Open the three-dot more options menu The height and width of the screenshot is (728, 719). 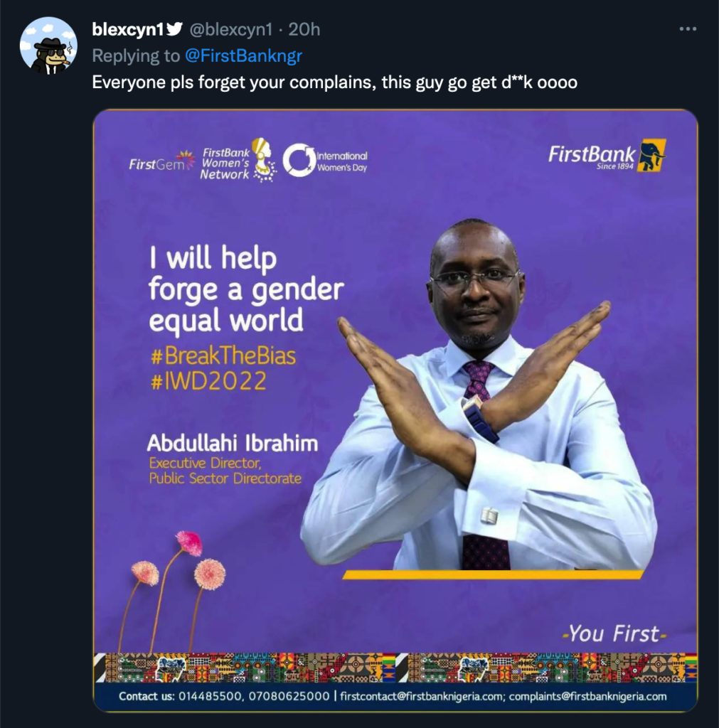click(x=688, y=29)
